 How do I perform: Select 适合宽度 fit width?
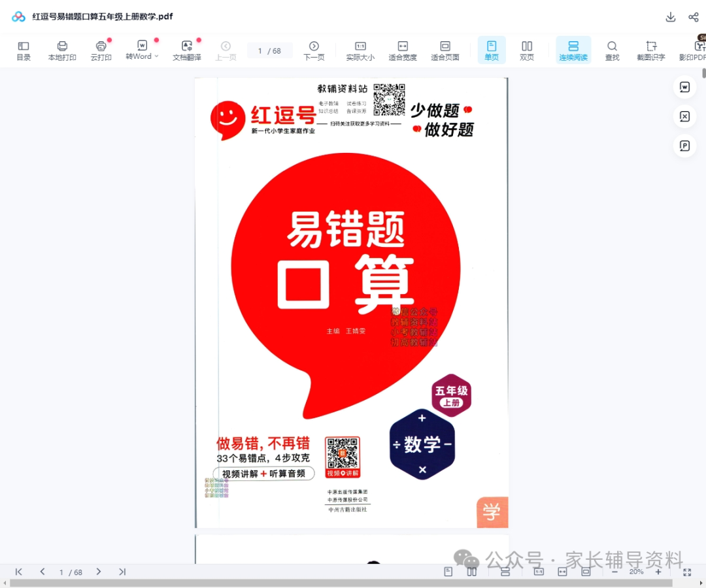(403, 51)
